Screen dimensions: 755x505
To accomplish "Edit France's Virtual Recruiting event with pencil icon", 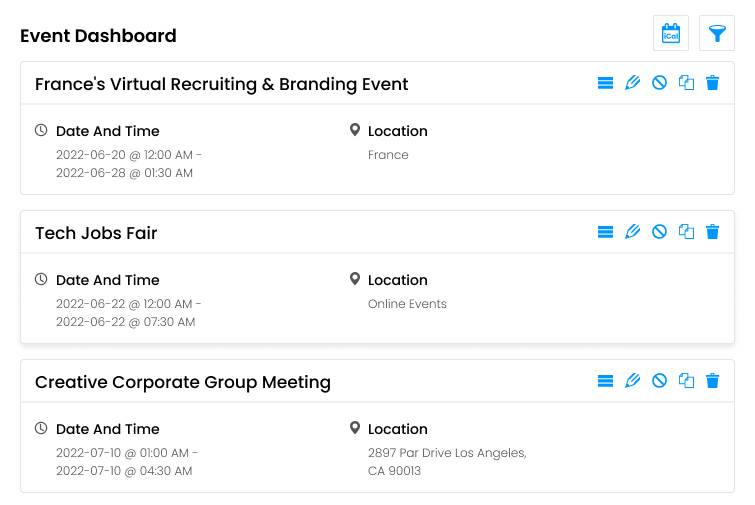I will point(632,83).
